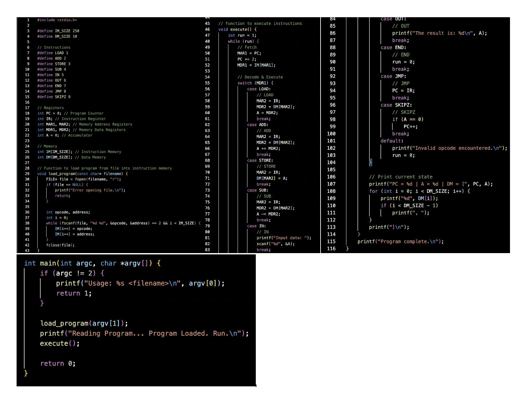Click the '#include <stdio.h>' line

pos(57,20)
